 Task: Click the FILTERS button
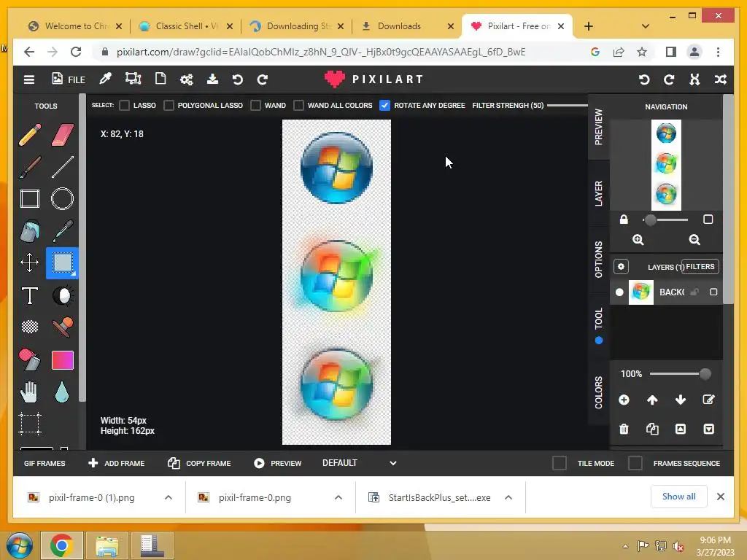[x=700, y=267]
